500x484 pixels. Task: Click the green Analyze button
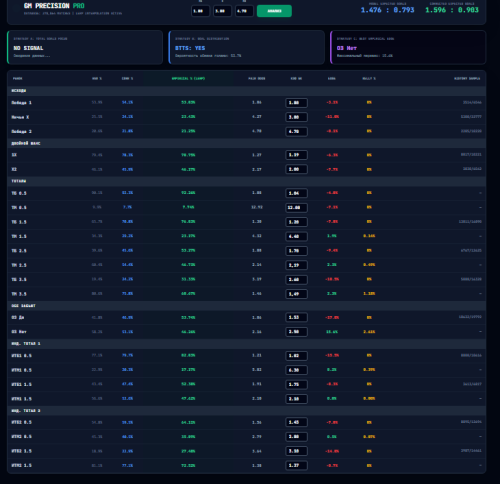tap(274, 11)
